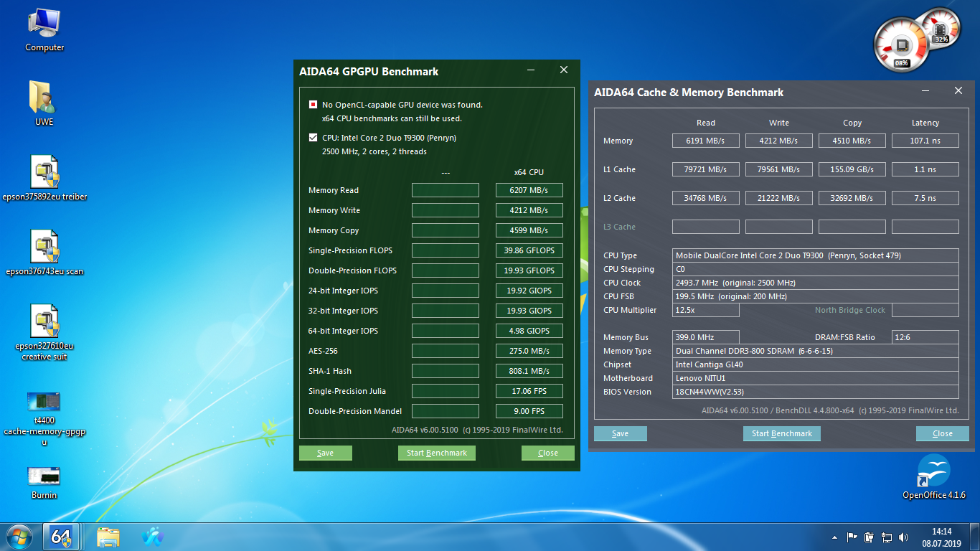Open AIDA64 from the taskbar

coord(61,536)
